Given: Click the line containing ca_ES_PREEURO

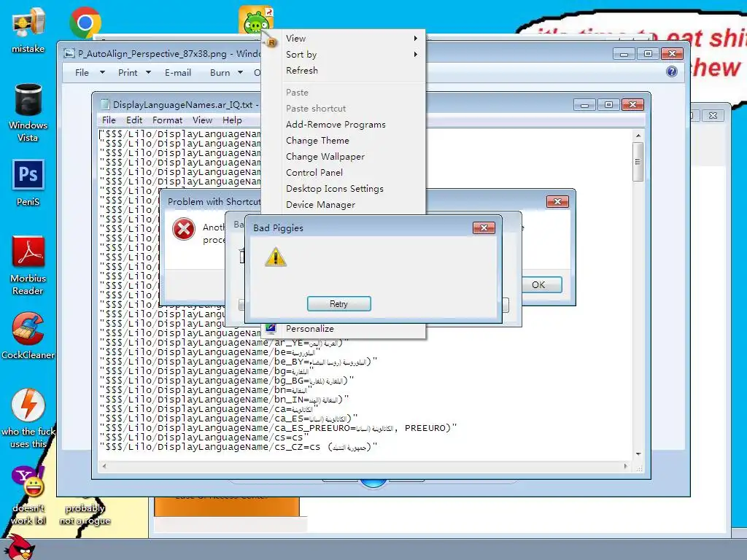Looking at the screenshot, I should 278,428.
